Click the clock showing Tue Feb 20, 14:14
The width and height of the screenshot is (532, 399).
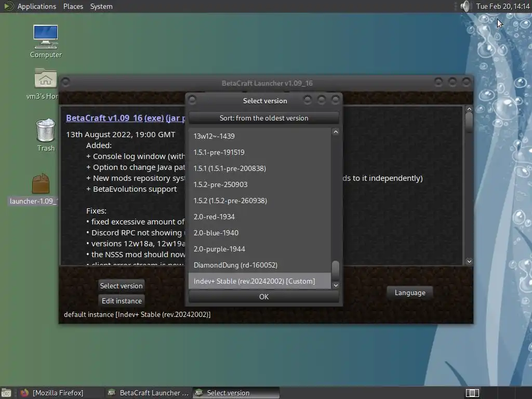(x=503, y=6)
